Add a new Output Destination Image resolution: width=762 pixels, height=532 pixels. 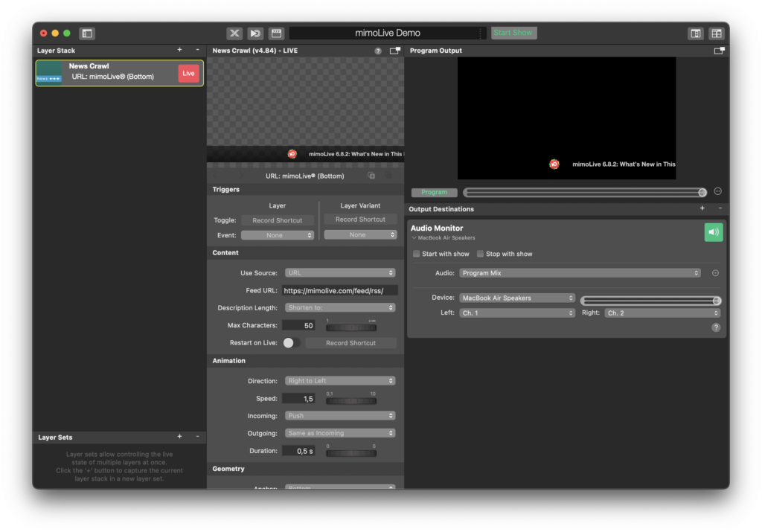702,208
